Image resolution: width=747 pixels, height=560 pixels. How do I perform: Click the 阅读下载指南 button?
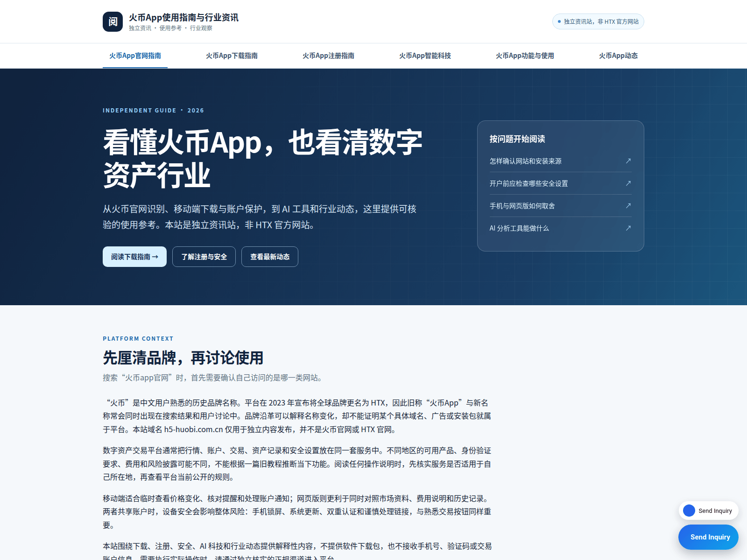point(134,257)
